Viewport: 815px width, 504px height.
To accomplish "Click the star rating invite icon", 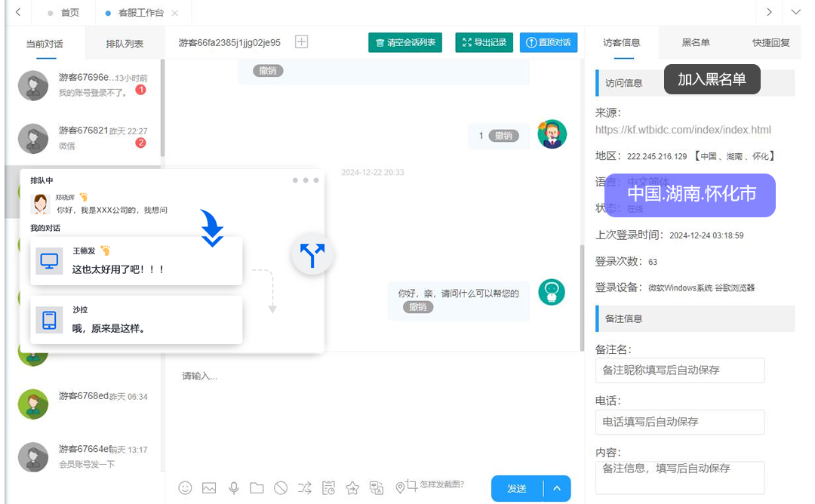I will [352, 488].
